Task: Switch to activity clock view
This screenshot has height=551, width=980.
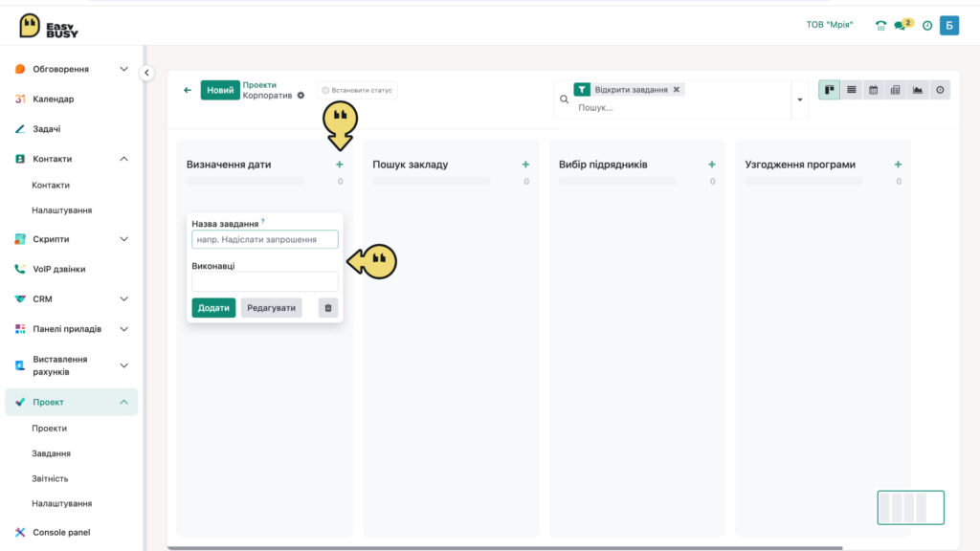Action: click(x=940, y=90)
